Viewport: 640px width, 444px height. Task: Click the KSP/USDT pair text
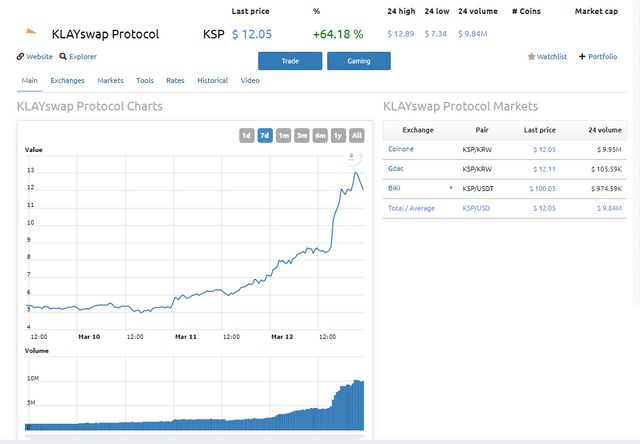478,189
